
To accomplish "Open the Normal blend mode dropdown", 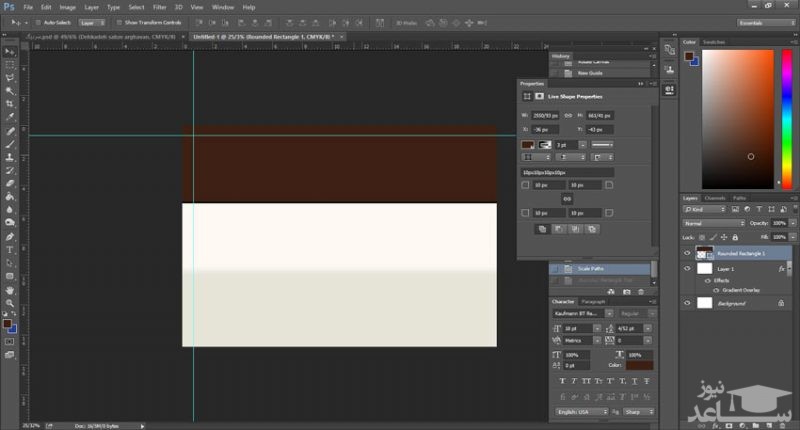I will pos(713,224).
